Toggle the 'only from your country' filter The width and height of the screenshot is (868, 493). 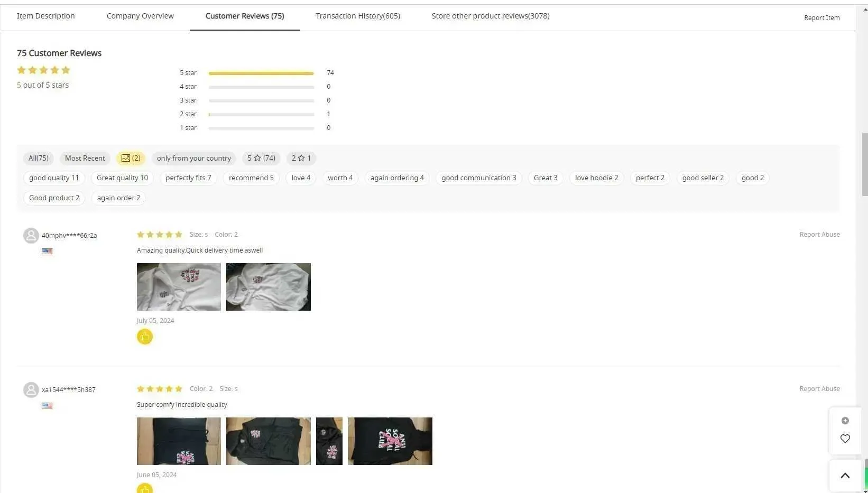[x=193, y=158]
